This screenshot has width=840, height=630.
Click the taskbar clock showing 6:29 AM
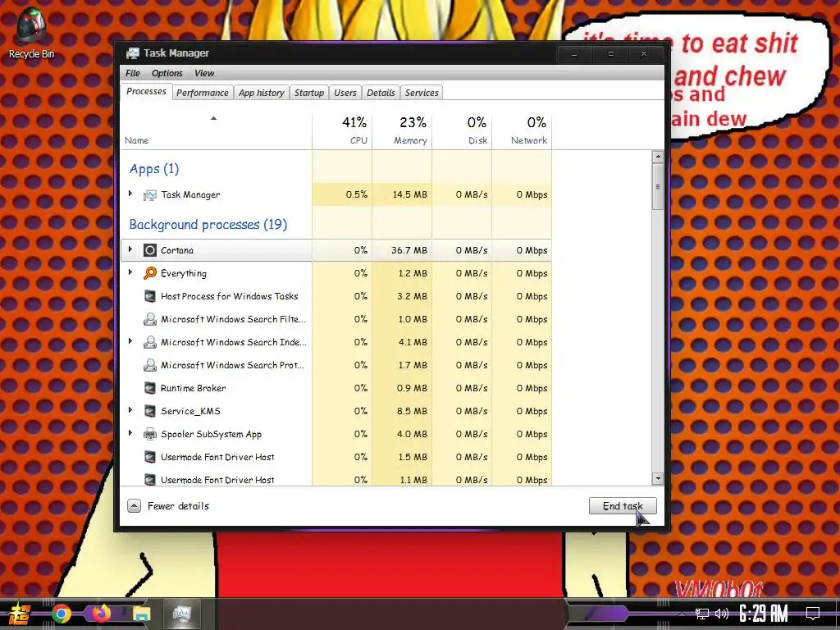click(x=764, y=614)
